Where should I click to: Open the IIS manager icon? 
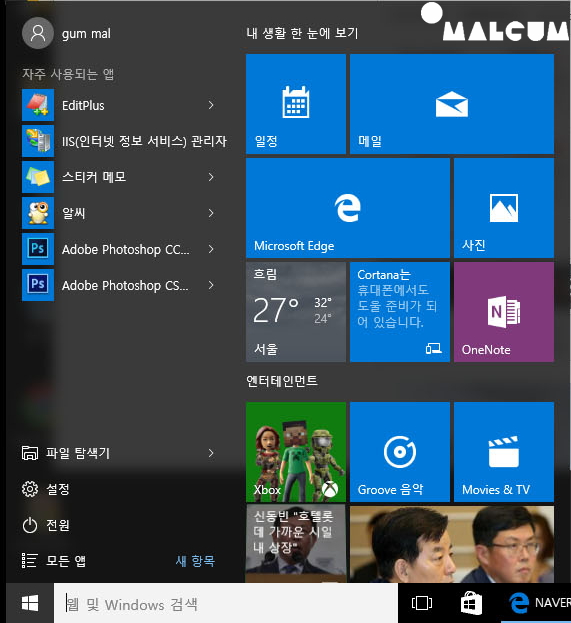pos(38,141)
